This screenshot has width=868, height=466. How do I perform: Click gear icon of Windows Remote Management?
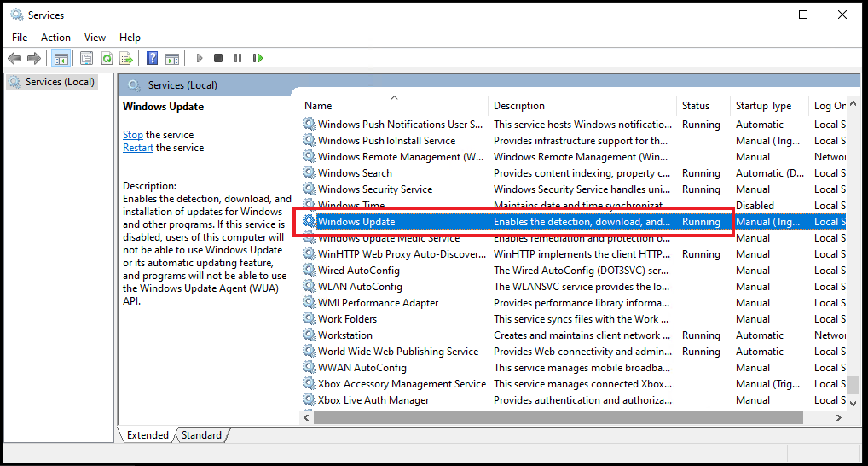[x=309, y=157]
